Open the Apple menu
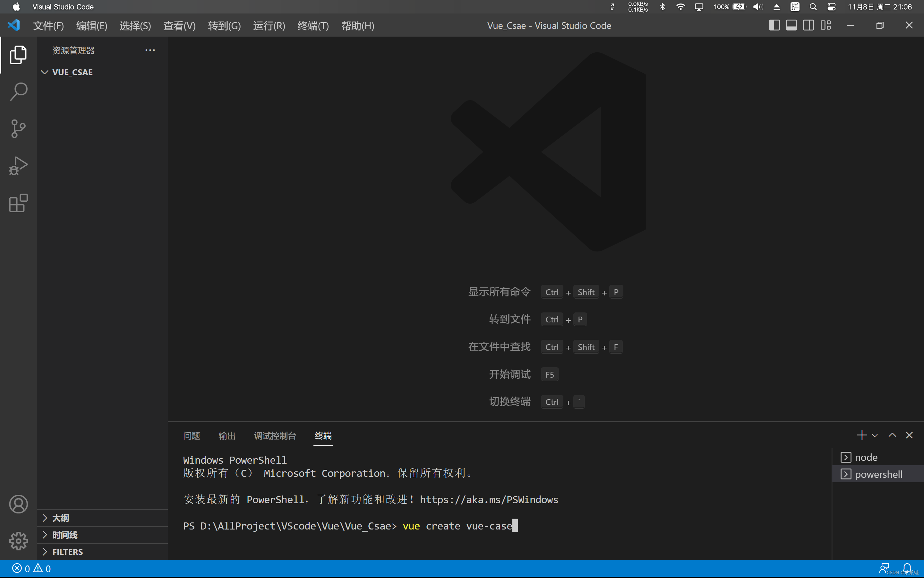The image size is (924, 578). click(16, 6)
